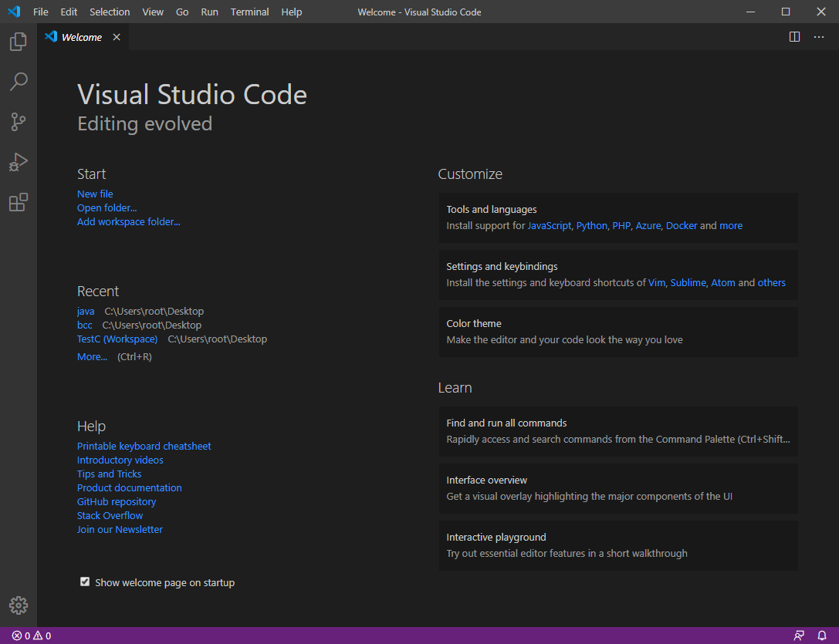
Task: Open recent folder bcc
Action: point(85,325)
